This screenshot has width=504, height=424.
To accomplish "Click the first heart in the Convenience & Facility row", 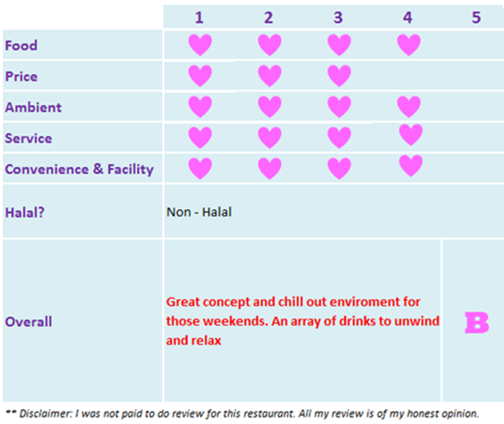I will (199, 168).
